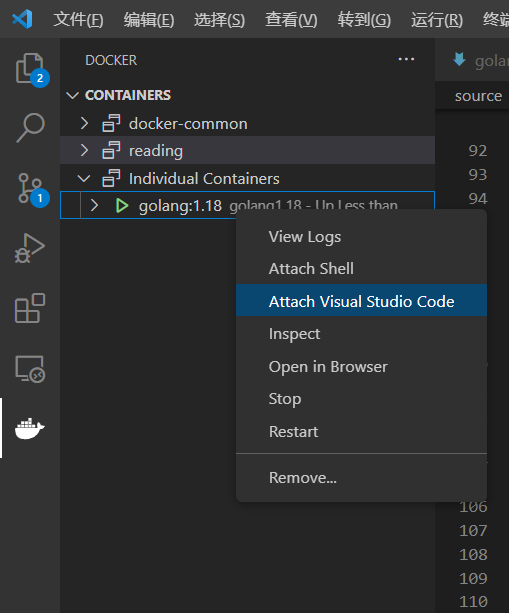Open the Search view icon

(x=30, y=128)
